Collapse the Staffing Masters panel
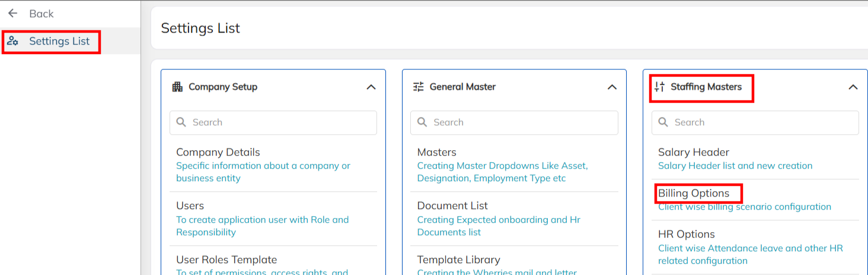 click(853, 87)
